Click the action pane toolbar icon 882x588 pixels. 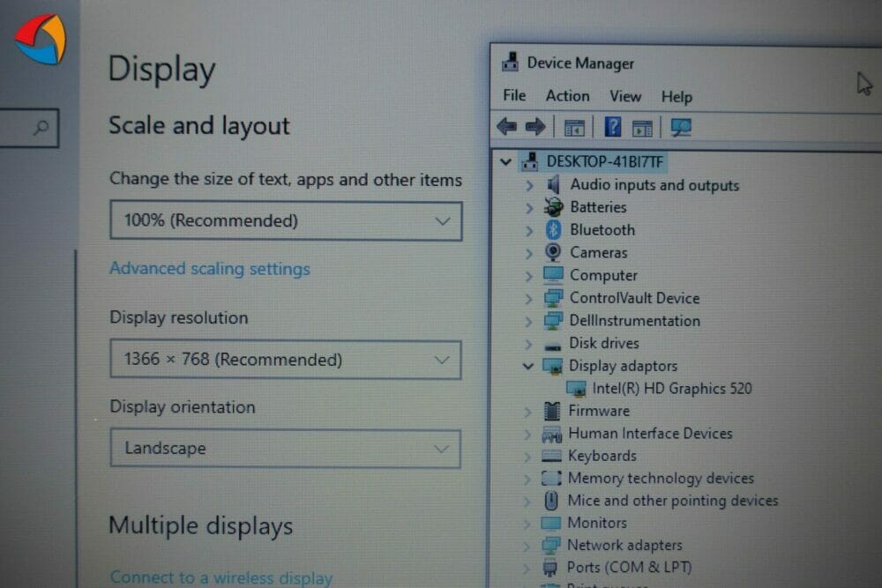point(642,128)
